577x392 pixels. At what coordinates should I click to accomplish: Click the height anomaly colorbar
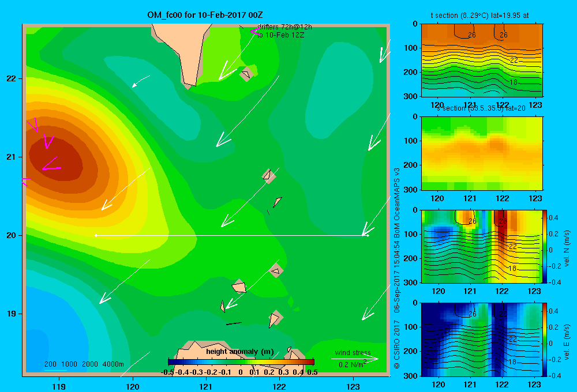point(241,362)
